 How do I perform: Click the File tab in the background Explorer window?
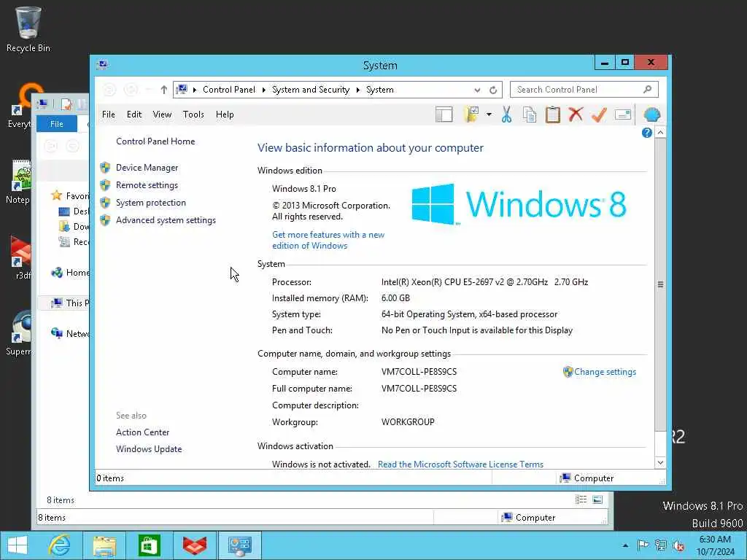pyautogui.click(x=57, y=124)
